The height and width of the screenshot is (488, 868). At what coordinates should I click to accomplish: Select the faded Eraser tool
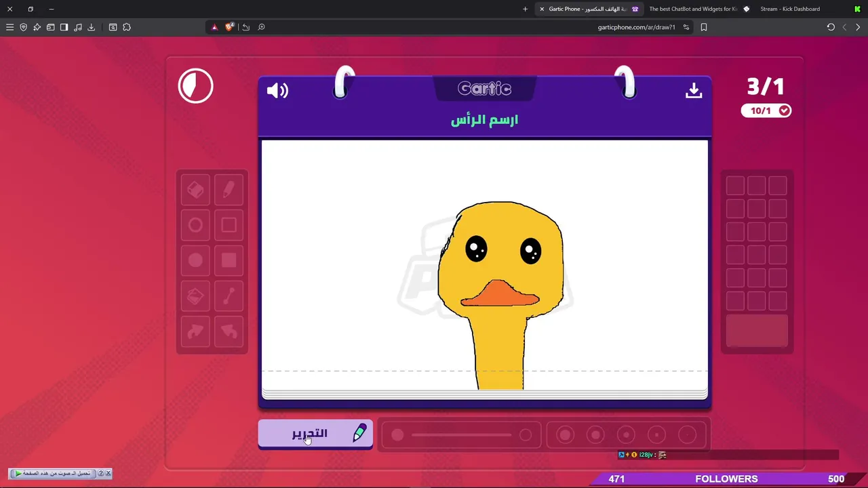(195, 190)
